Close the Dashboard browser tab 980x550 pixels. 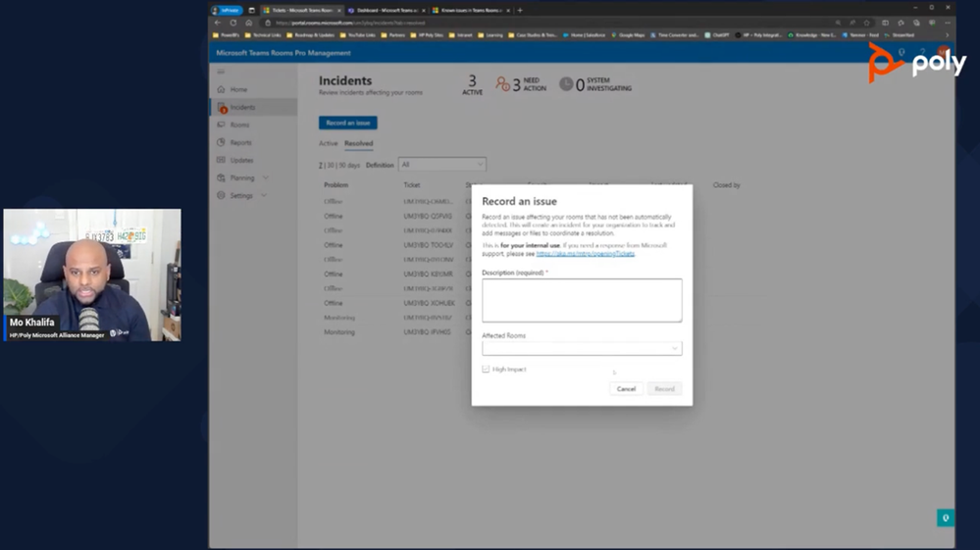click(x=424, y=10)
